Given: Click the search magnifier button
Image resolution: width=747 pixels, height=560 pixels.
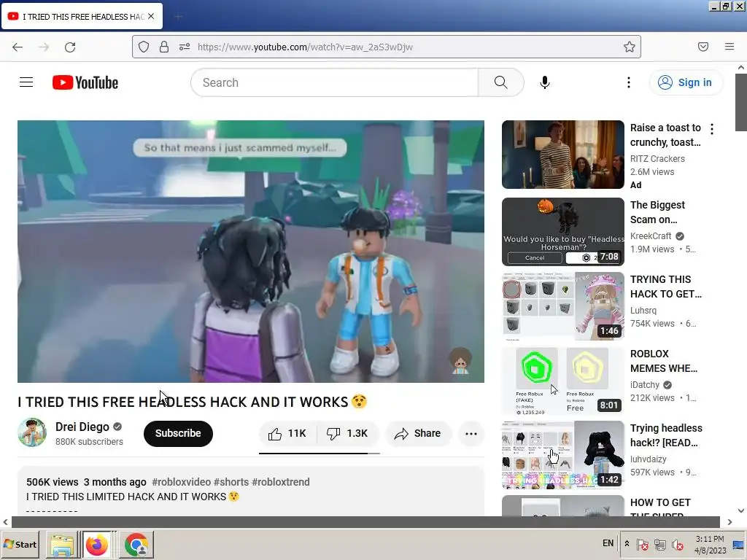Looking at the screenshot, I should click(x=500, y=82).
